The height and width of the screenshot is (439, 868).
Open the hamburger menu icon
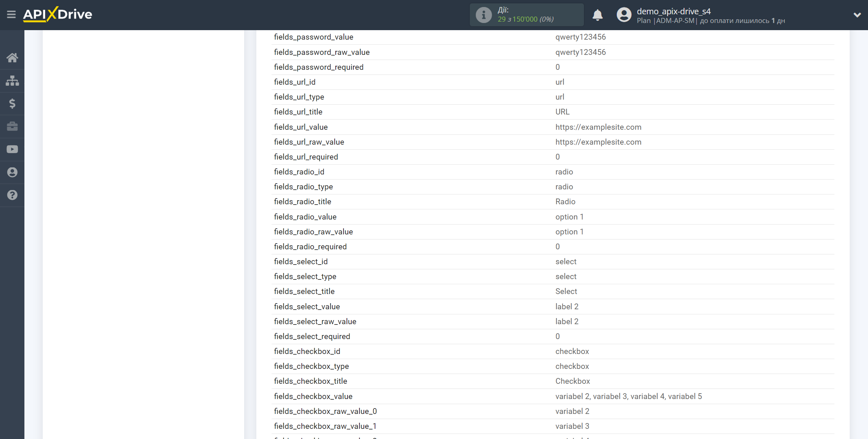[x=11, y=14]
